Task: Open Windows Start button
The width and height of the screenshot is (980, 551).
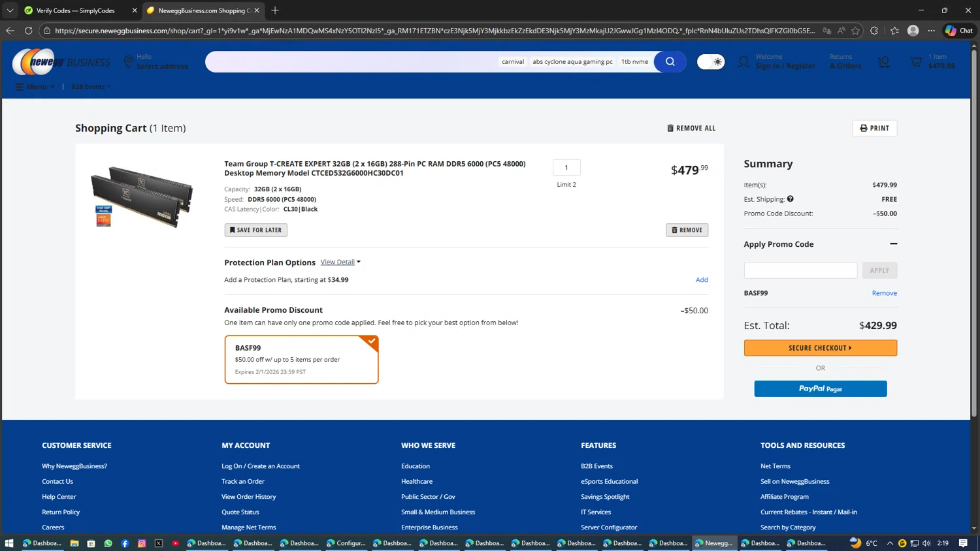Action: pyautogui.click(x=9, y=543)
